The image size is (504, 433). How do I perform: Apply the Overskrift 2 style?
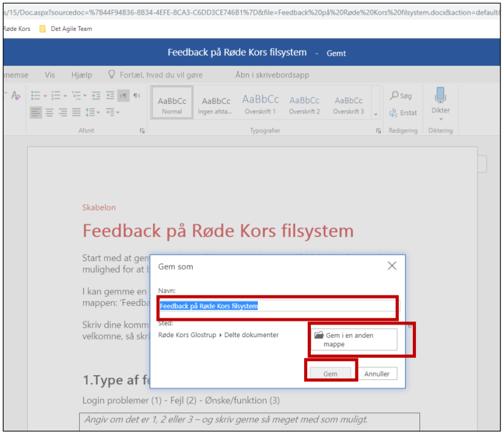click(304, 103)
